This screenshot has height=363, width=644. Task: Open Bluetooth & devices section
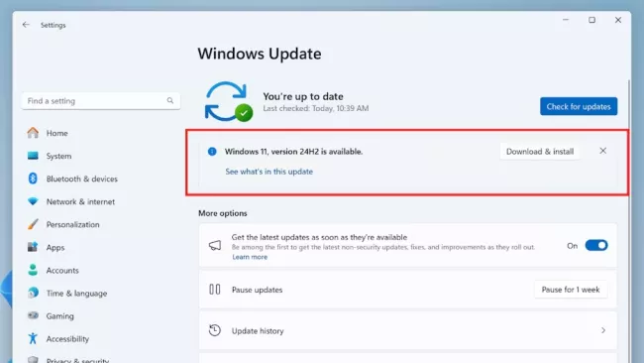click(81, 179)
